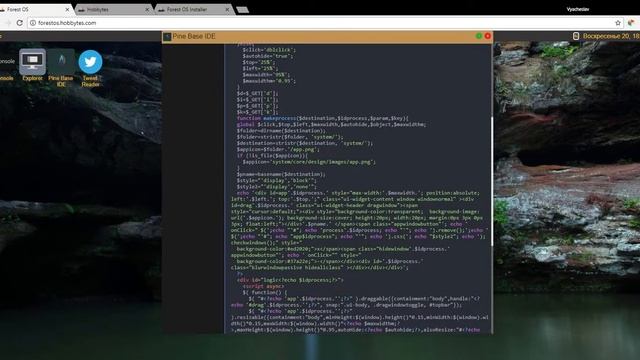Open a new browser tab
The image size is (640, 360).
(x=242, y=10)
